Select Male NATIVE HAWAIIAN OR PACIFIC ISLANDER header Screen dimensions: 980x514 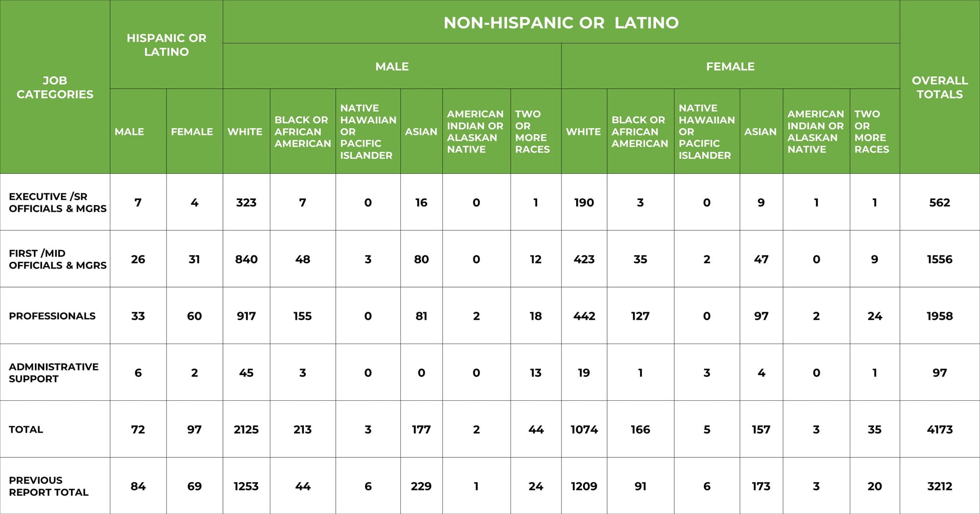click(368, 131)
